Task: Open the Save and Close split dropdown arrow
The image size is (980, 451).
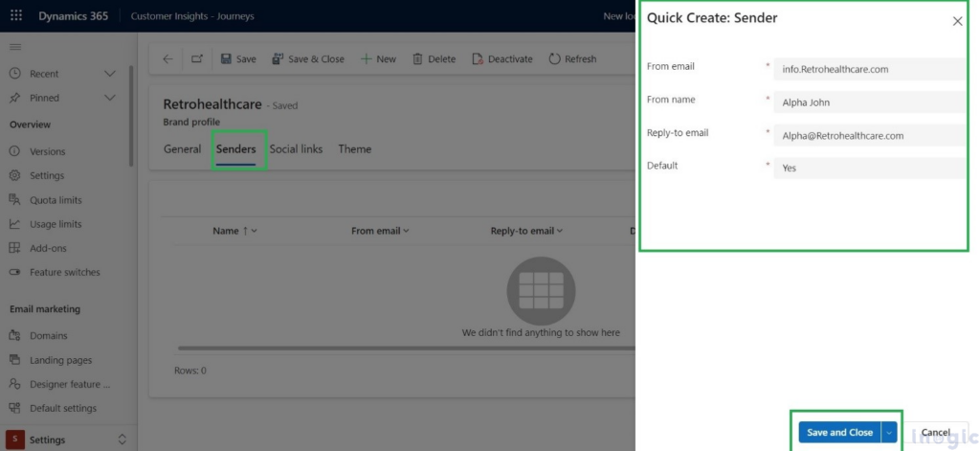Action: click(x=889, y=433)
